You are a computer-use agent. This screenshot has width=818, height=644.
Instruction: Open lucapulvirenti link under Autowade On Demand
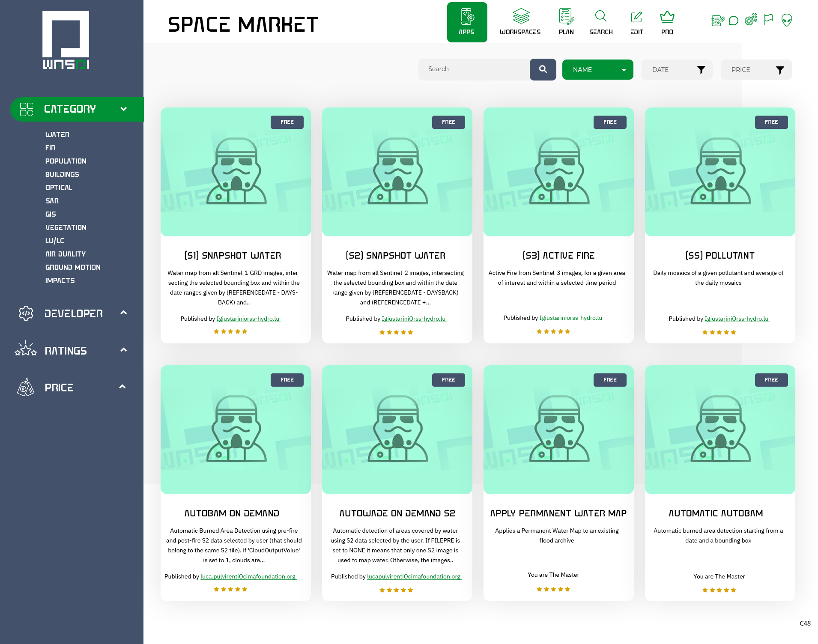(414, 576)
